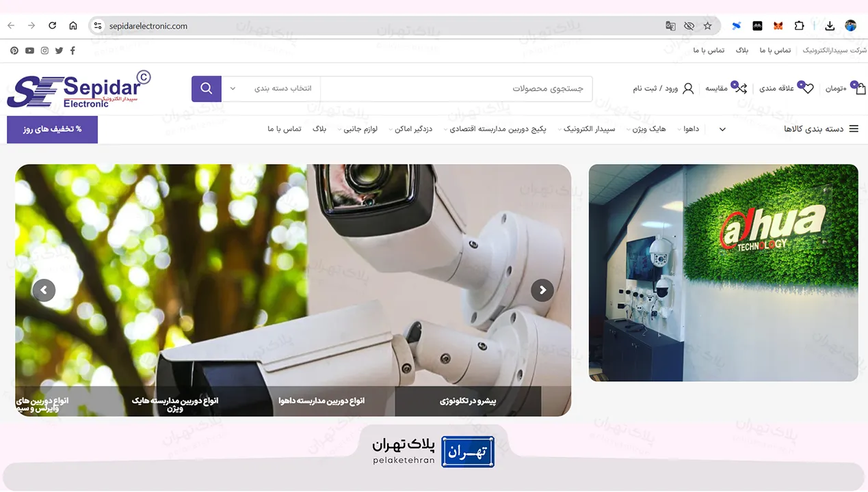Open the YouTube social link icon
This screenshot has height=492, width=868.
click(x=29, y=51)
